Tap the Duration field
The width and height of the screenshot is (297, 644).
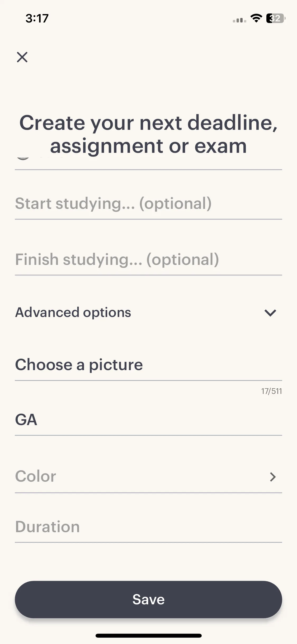point(148,527)
